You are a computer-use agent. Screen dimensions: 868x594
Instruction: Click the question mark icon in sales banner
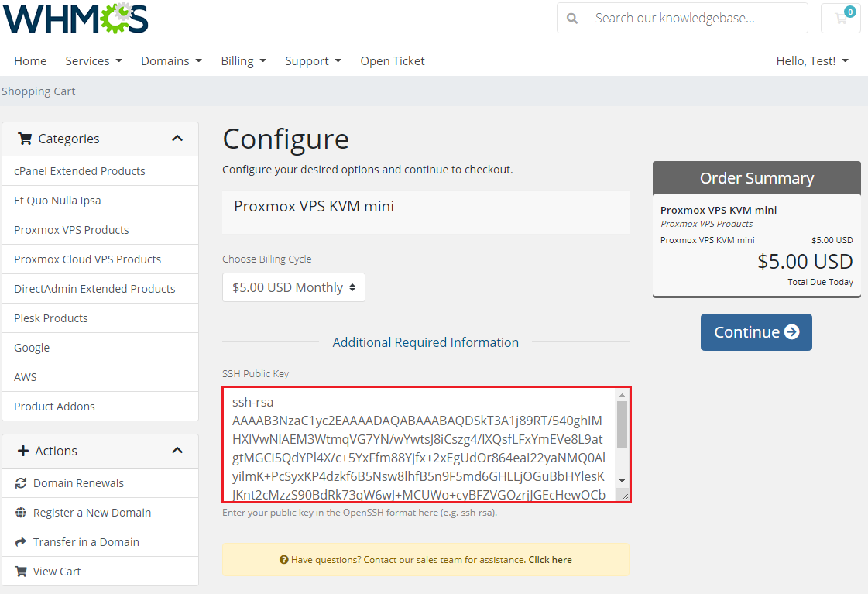pyautogui.click(x=284, y=560)
